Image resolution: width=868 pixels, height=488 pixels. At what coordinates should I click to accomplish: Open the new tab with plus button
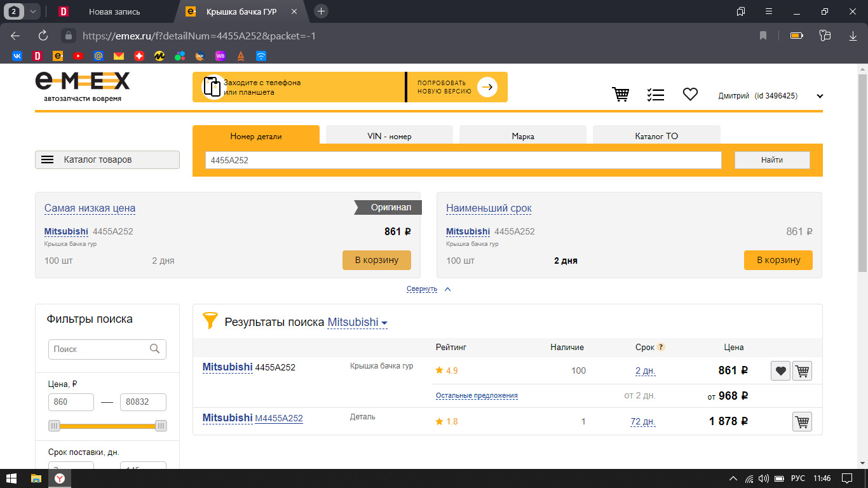click(322, 11)
